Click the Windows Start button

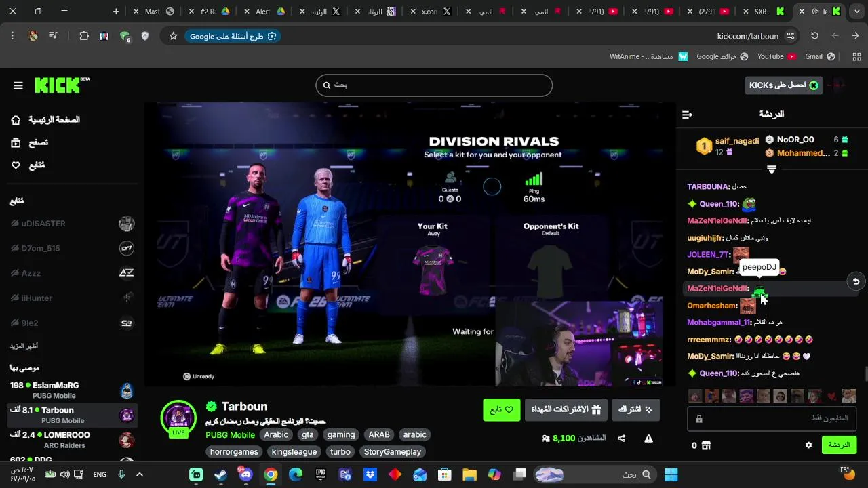click(x=671, y=474)
